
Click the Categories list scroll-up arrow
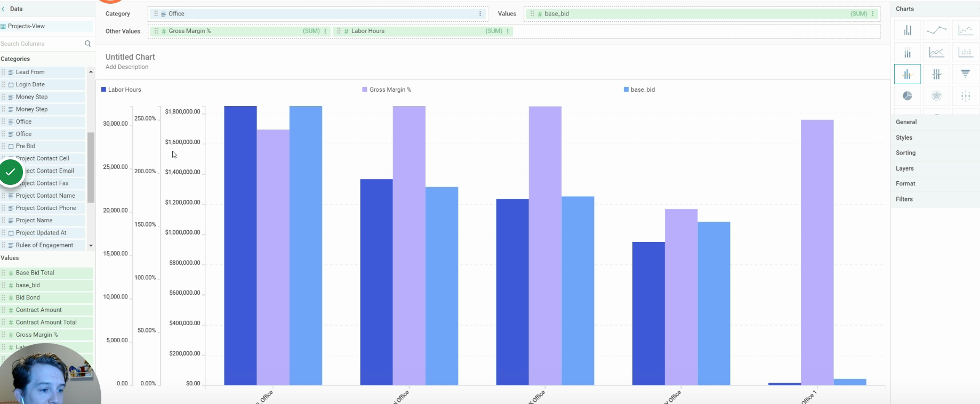tap(91, 71)
